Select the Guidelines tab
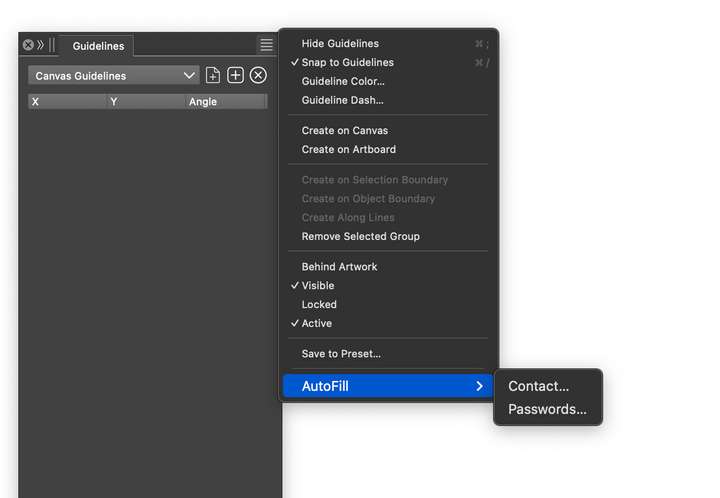This screenshot has width=720, height=498. click(98, 46)
